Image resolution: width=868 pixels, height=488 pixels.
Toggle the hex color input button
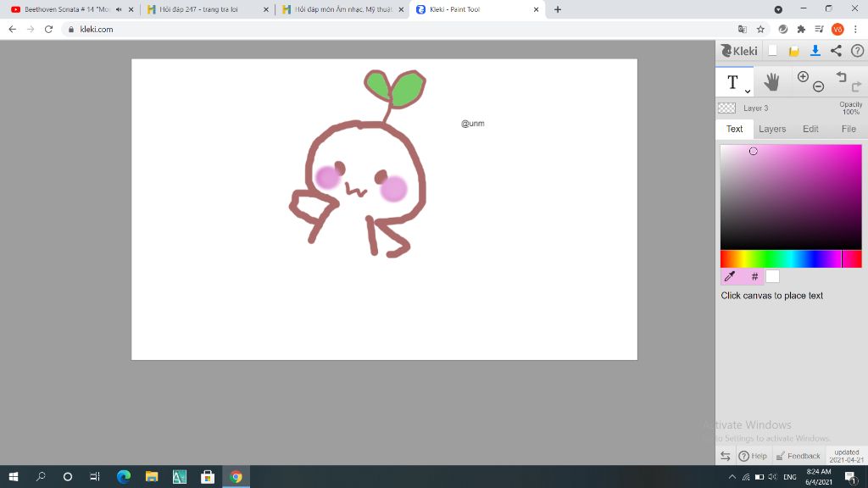(x=754, y=276)
